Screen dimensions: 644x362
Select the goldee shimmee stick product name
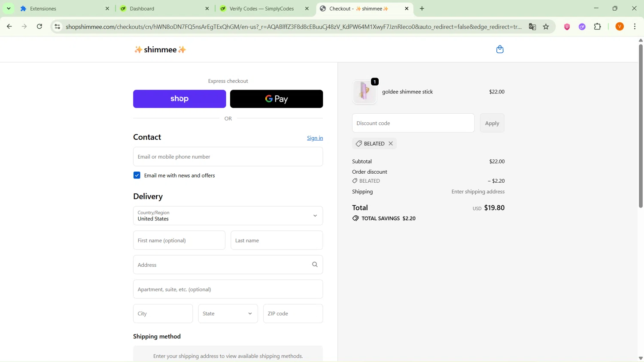click(407, 92)
